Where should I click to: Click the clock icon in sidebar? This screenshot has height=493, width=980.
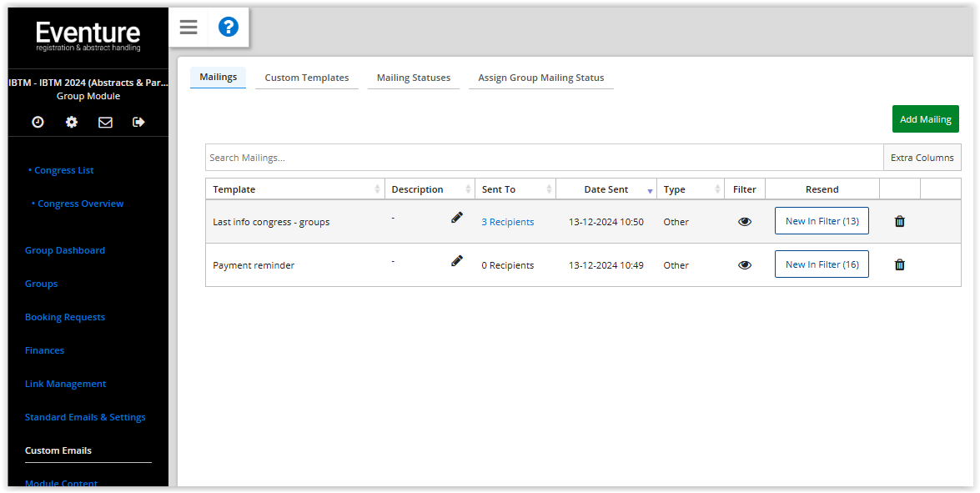click(x=38, y=122)
